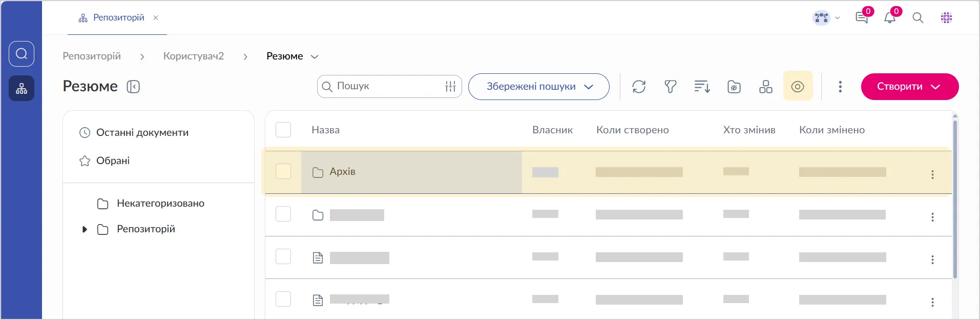980x320 pixels.
Task: Open Останні документи in the sidebar
Action: [x=142, y=133]
